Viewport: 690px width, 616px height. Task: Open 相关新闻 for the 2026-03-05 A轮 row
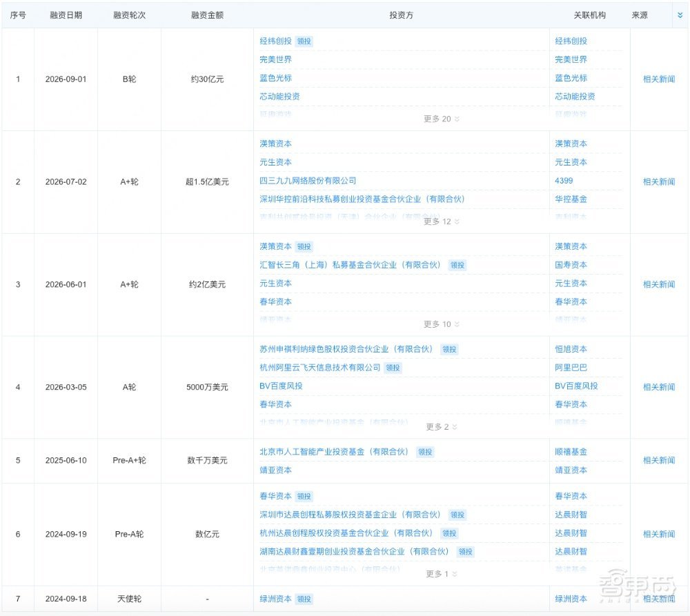coord(659,387)
